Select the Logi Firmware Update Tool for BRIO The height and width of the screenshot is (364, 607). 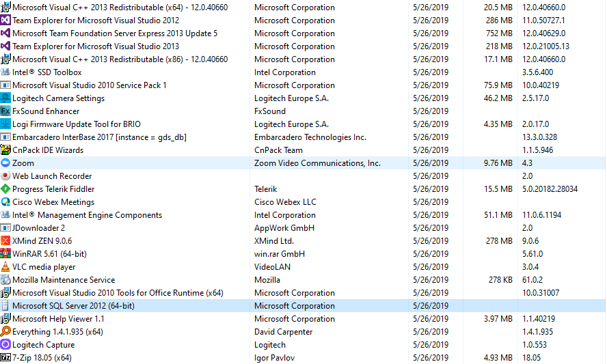point(76,124)
